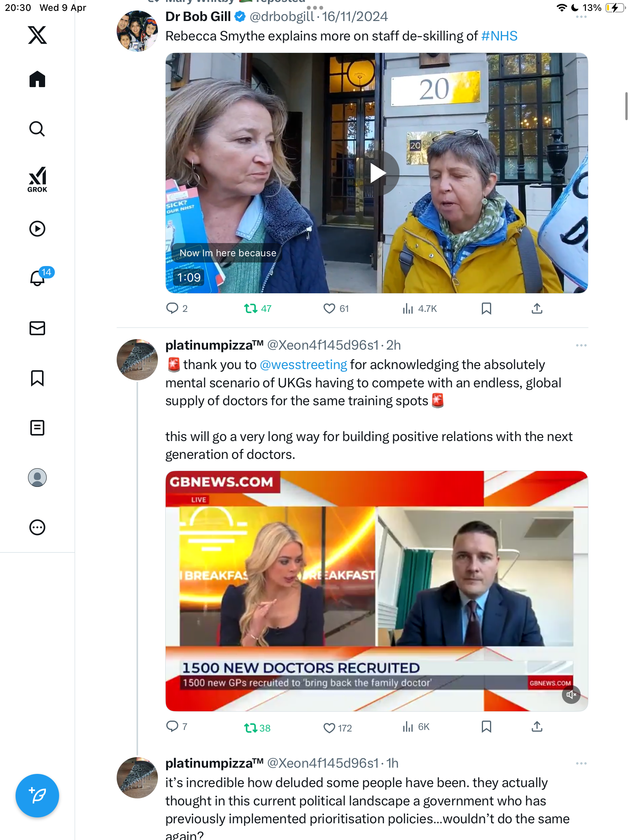Expand the More circle menu in sidebar
This screenshot has width=630, height=840.
click(37, 527)
